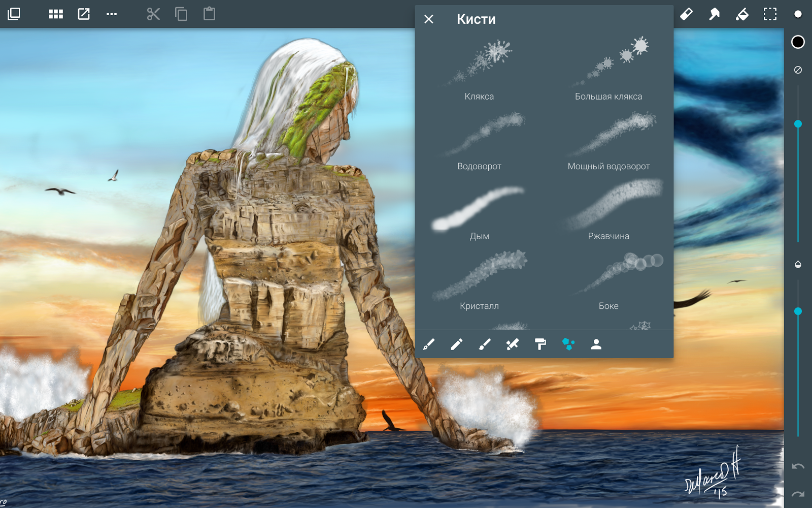Screen dimensions: 812x508
Task: Open the gallery grid view
Action: coord(56,14)
